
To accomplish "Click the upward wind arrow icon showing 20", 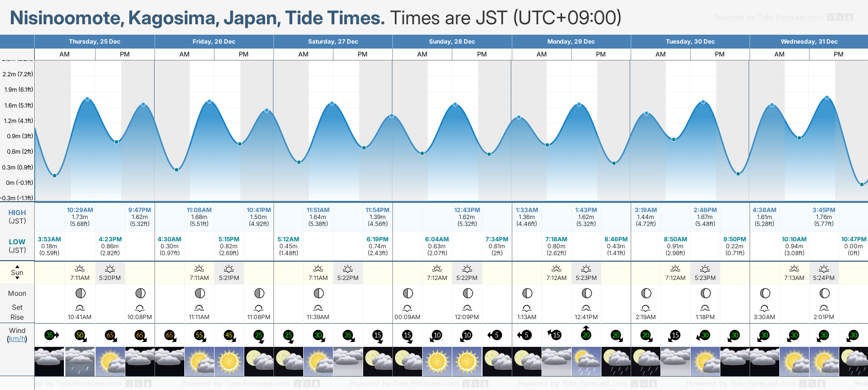I will point(586,334).
